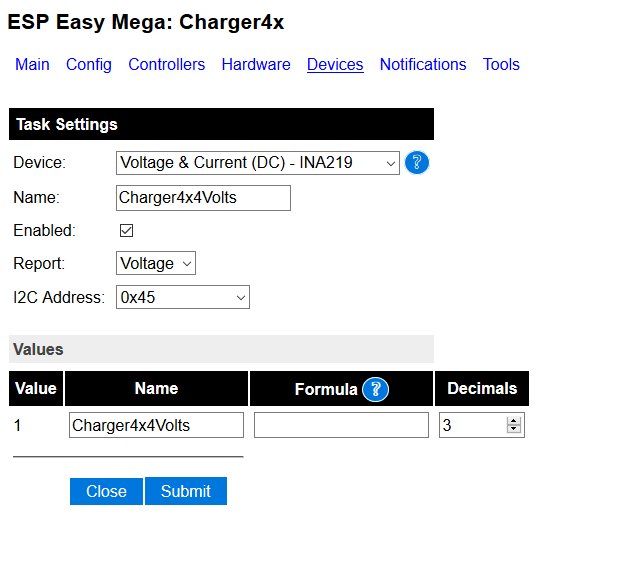The image size is (633, 567).
Task: Switch to the Devices tab
Action: 335,65
